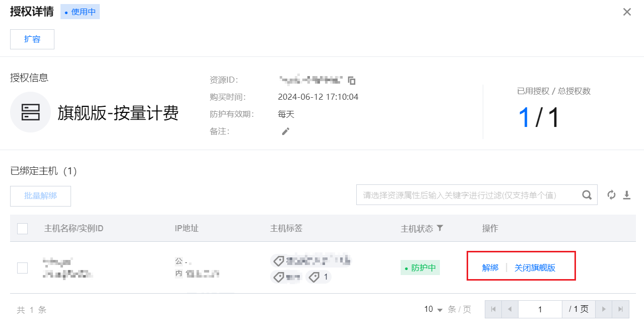The image size is (644, 334).
Task: Expand the 10 条/页 page size dropdown
Action: 433,309
